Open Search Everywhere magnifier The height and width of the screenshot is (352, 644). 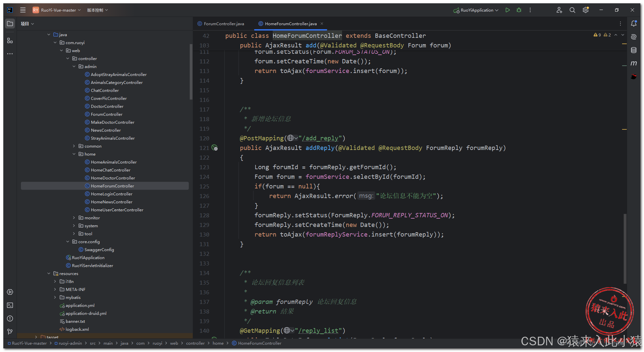click(x=572, y=10)
